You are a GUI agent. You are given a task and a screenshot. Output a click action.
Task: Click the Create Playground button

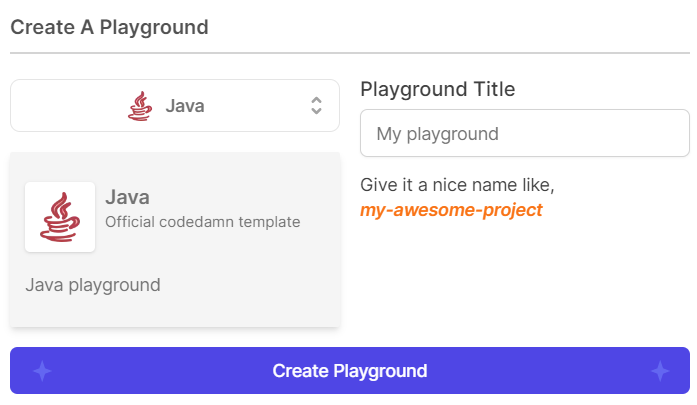(350, 370)
